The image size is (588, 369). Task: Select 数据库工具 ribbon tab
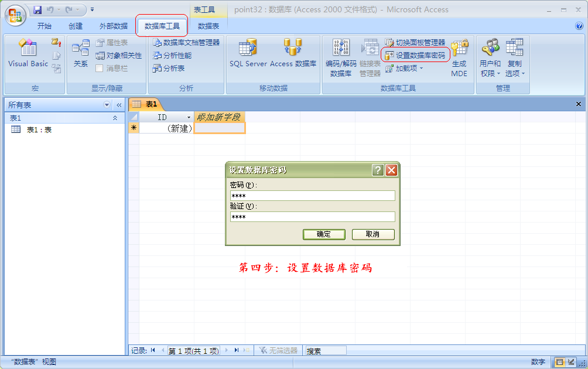(162, 26)
